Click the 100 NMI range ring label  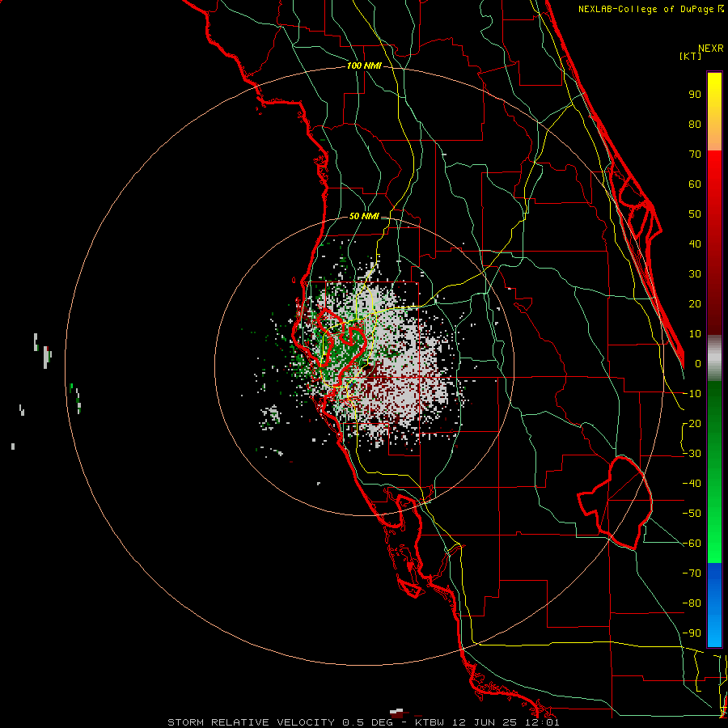[364, 66]
